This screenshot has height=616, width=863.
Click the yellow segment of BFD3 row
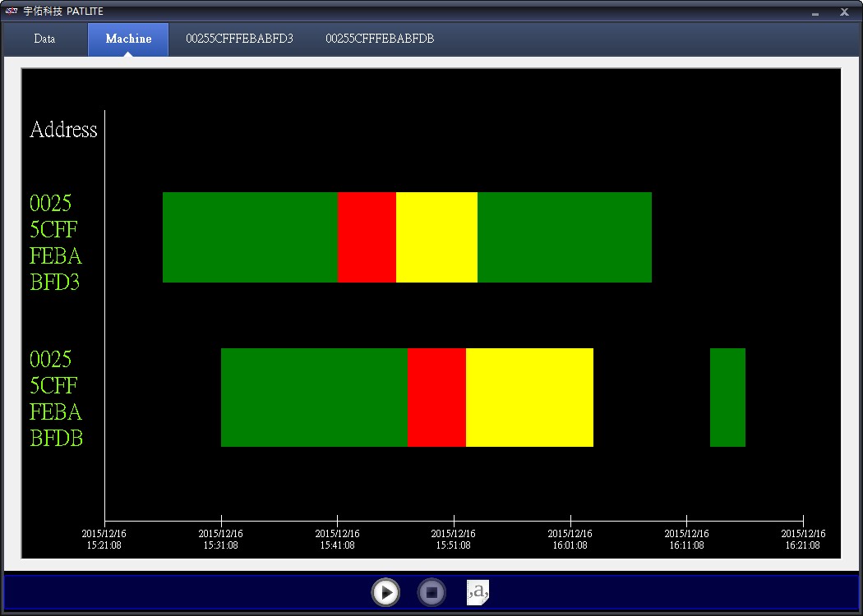tap(436, 237)
